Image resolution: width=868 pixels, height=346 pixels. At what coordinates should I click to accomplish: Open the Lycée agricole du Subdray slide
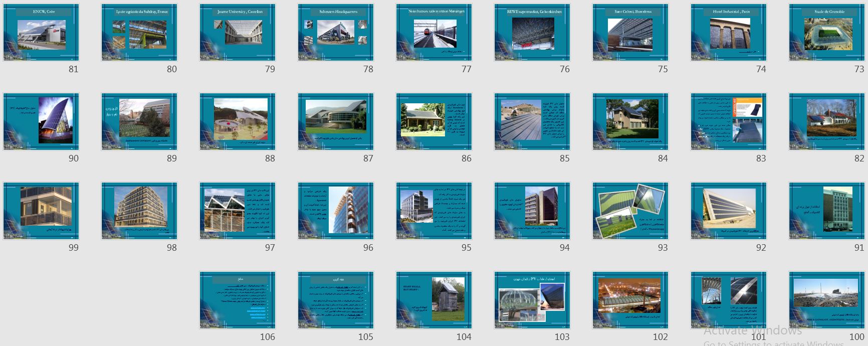(139, 33)
